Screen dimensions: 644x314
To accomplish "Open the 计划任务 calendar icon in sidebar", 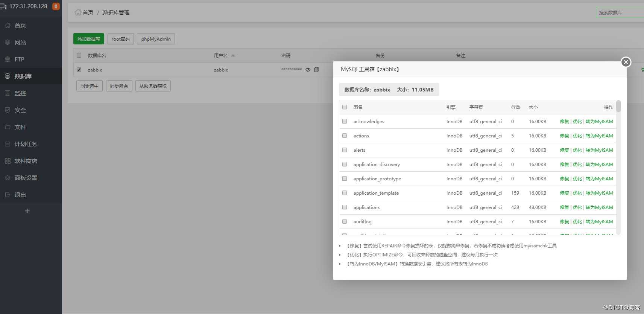I will 8,144.
